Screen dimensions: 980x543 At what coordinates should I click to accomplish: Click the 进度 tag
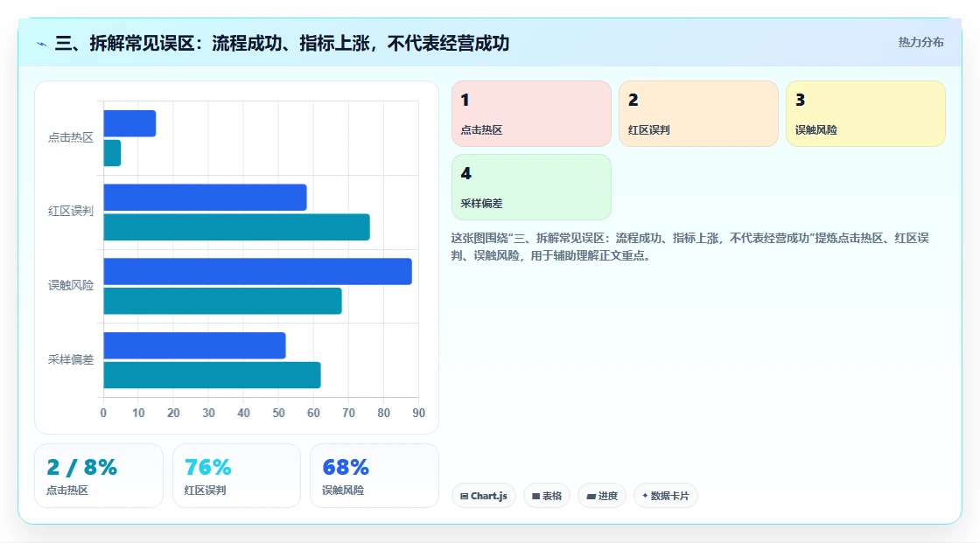602,496
